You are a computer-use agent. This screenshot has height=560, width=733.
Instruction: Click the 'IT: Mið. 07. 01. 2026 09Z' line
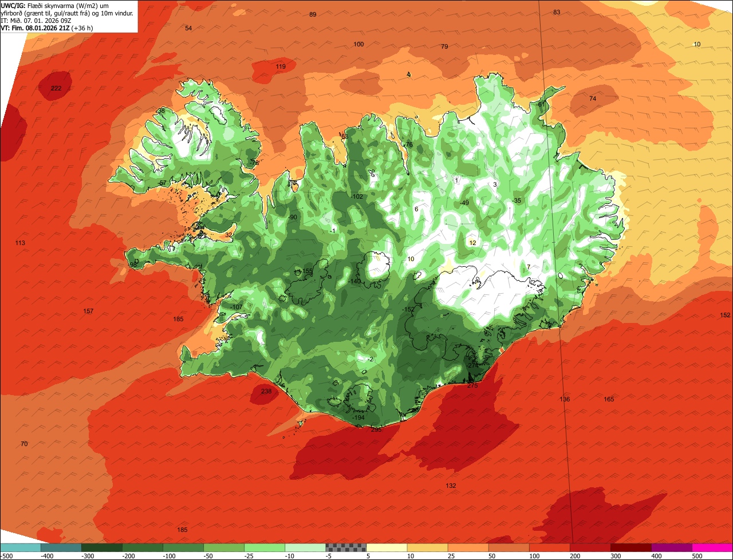[36, 20]
